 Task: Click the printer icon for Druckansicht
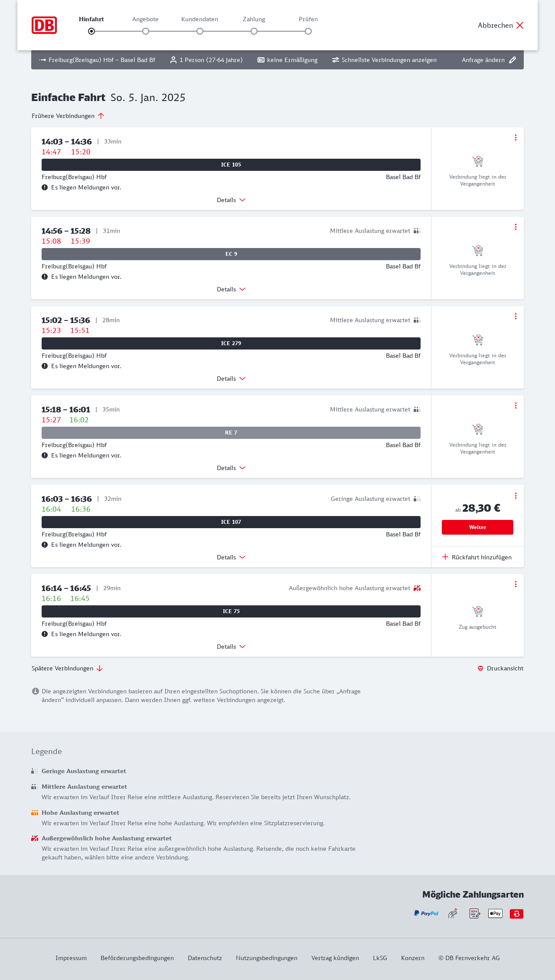[480, 668]
